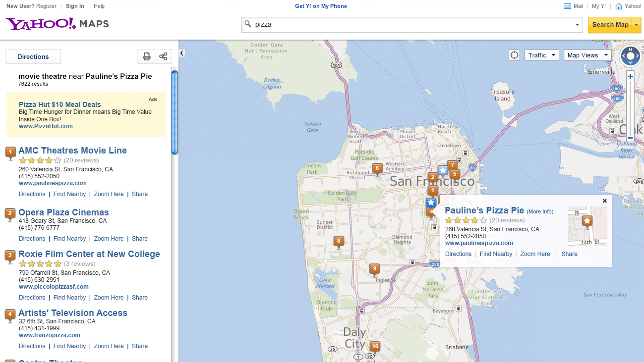Click www.franzopizza.com link

click(50, 335)
